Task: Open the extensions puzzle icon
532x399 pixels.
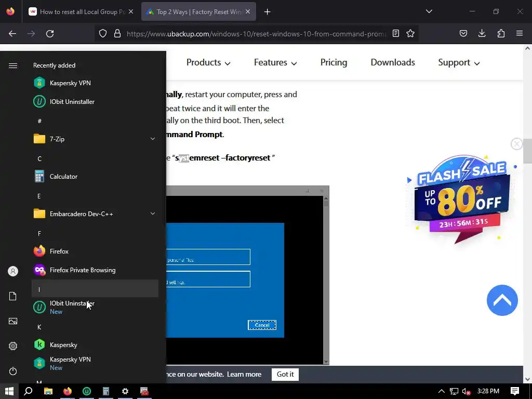Action: tap(501, 34)
